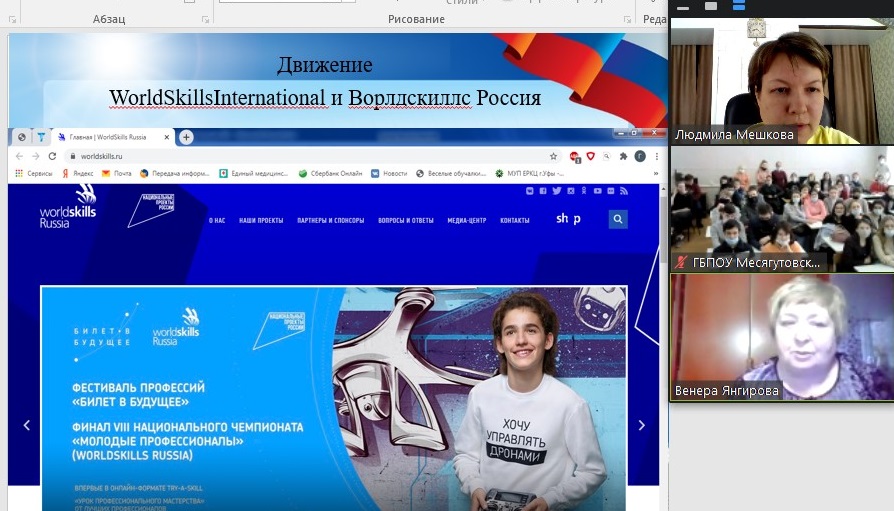Open the Chrome extensions puzzle icon

(x=623, y=156)
